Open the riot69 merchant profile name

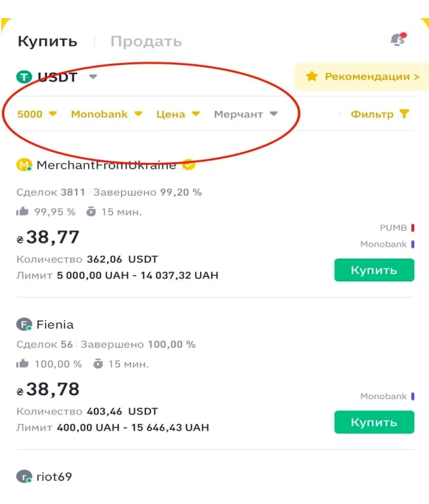point(54,477)
